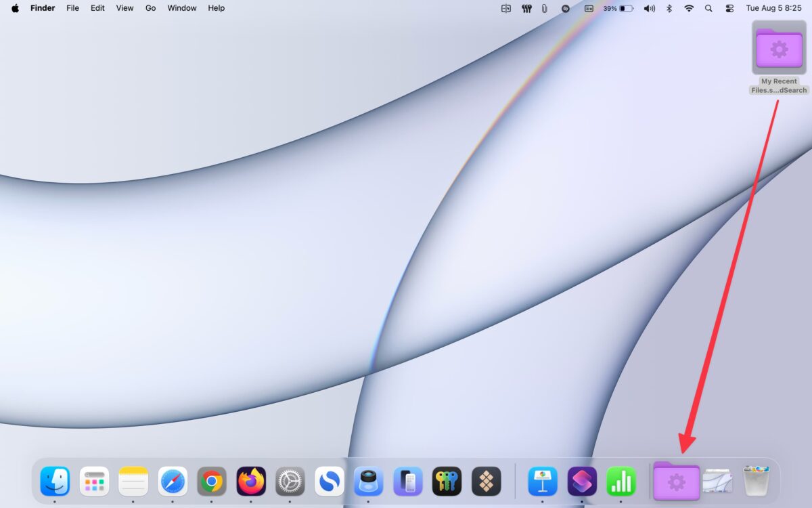Open Spotlight search magnifier
This screenshot has height=508, width=812.
pyautogui.click(x=708, y=8)
